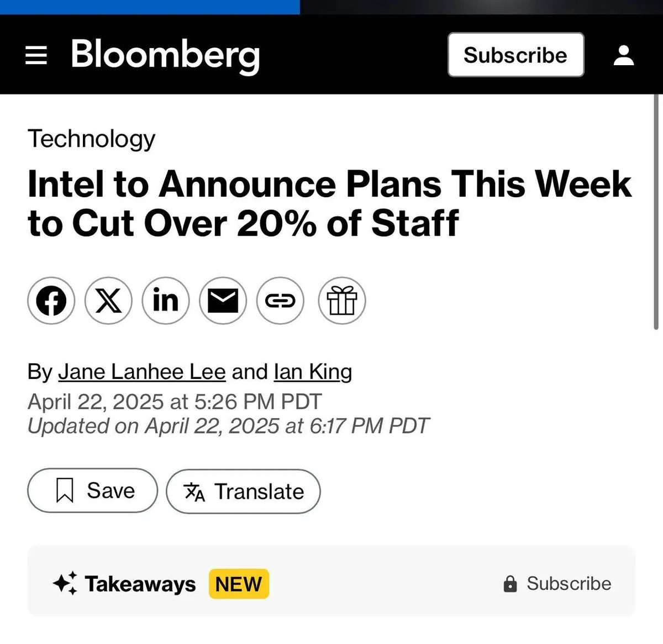Image resolution: width=663 pixels, height=644 pixels.
Task: Click the Bloomberg logo
Action: 165,55
